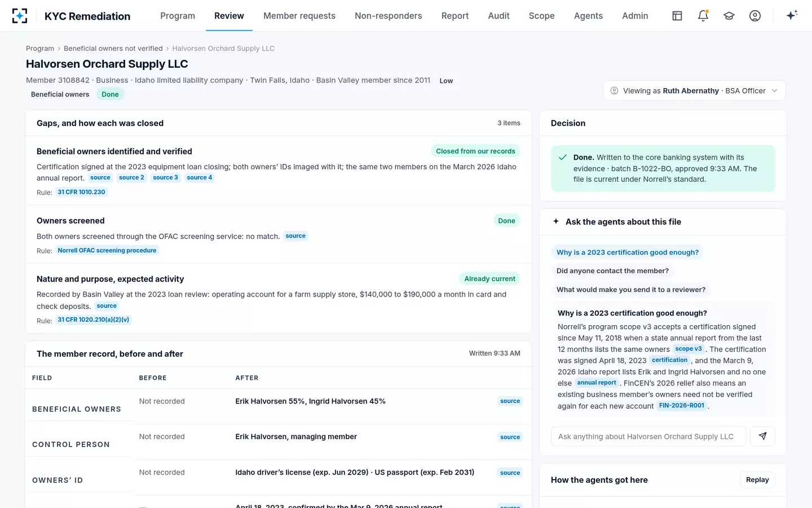Open the table layout icon in header
This screenshot has height=508, width=812.
pyautogui.click(x=677, y=16)
